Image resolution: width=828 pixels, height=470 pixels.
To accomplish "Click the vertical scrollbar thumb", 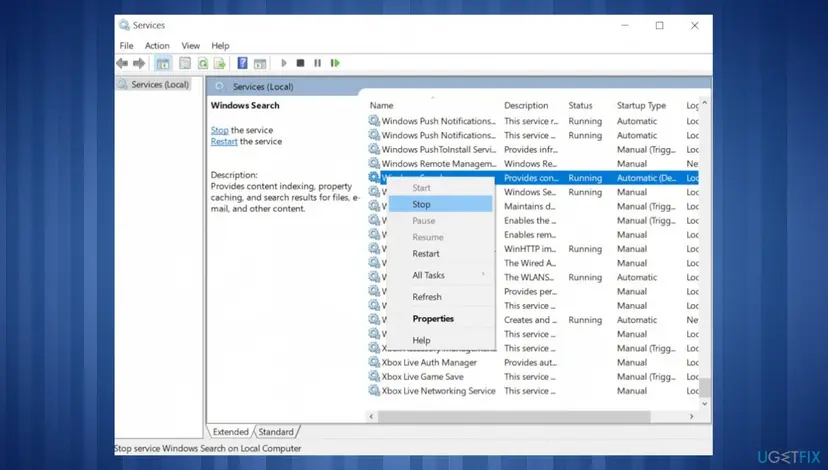I will pyautogui.click(x=704, y=387).
